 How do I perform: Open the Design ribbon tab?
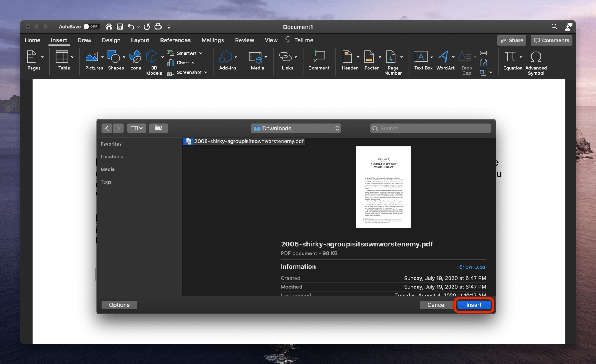111,40
